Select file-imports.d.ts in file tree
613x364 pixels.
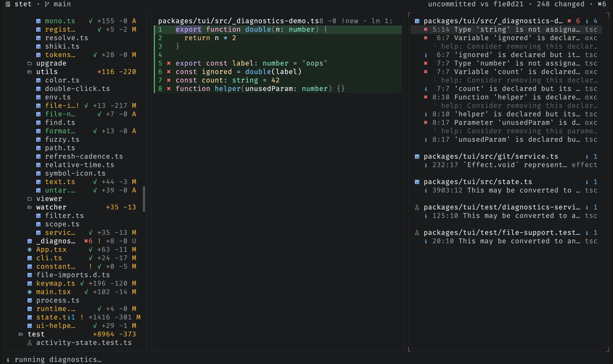coord(73,275)
